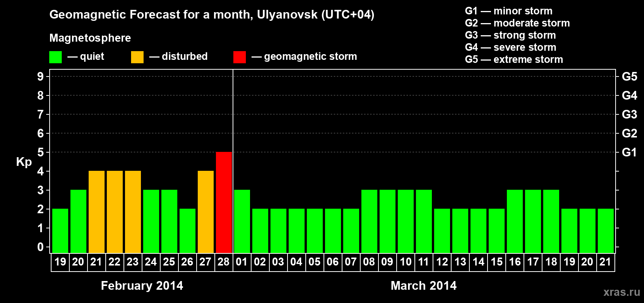Click the date label 01 under March
The height and width of the screenshot is (303, 644).
point(242,262)
